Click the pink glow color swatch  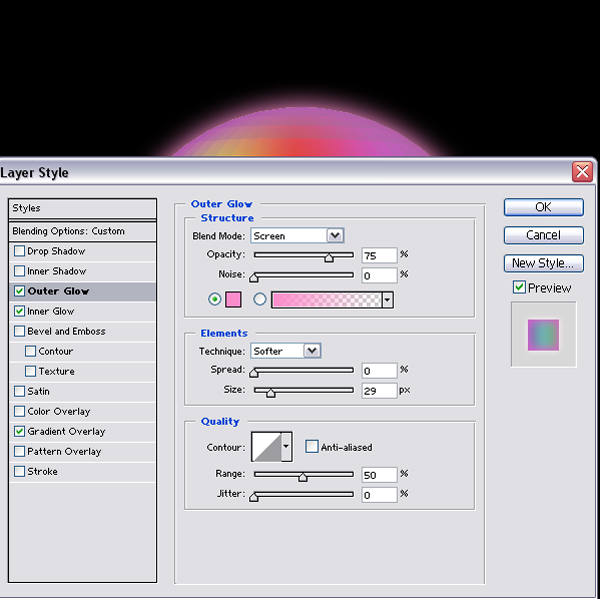[x=233, y=300]
